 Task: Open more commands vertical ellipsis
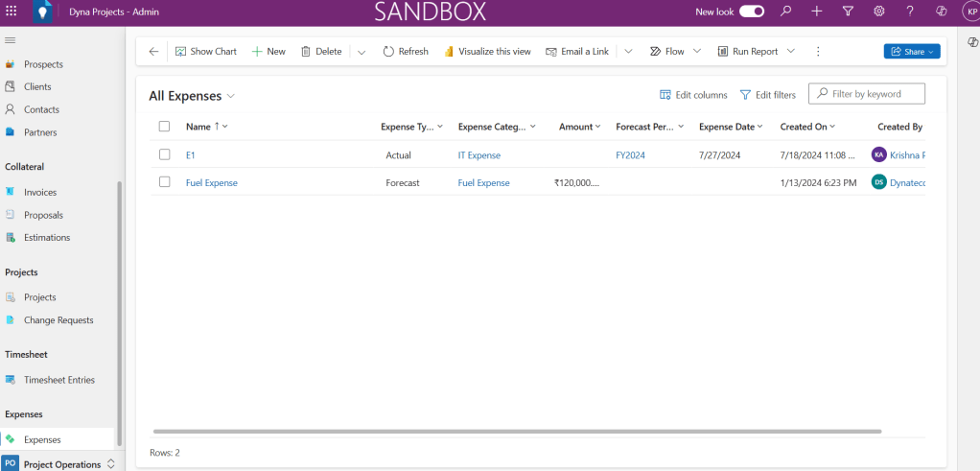pyautogui.click(x=818, y=52)
